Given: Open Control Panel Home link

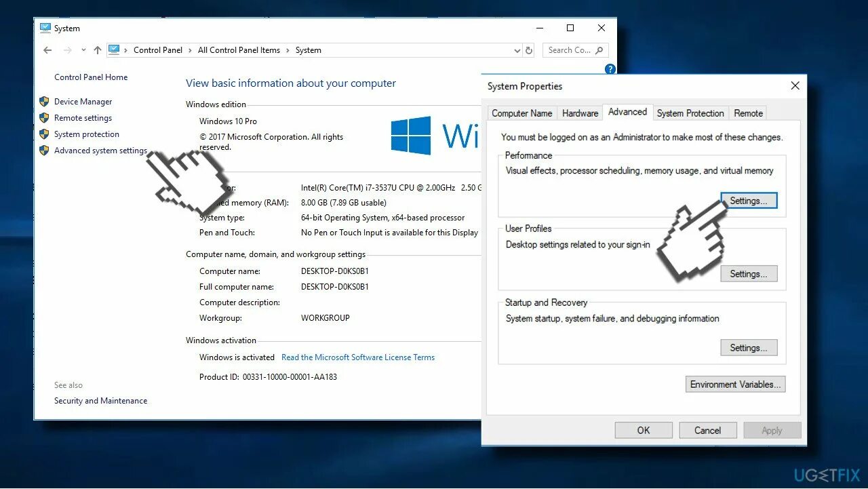Looking at the screenshot, I should (91, 77).
